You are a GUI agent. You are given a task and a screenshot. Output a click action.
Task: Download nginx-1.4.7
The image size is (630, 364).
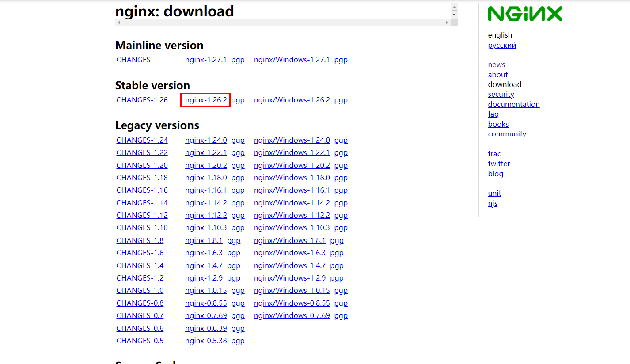[204, 265]
